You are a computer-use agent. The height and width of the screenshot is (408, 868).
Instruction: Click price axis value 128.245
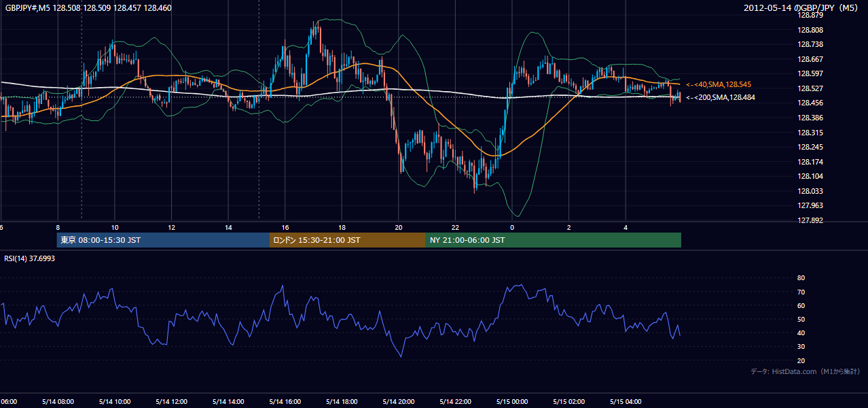coord(810,147)
